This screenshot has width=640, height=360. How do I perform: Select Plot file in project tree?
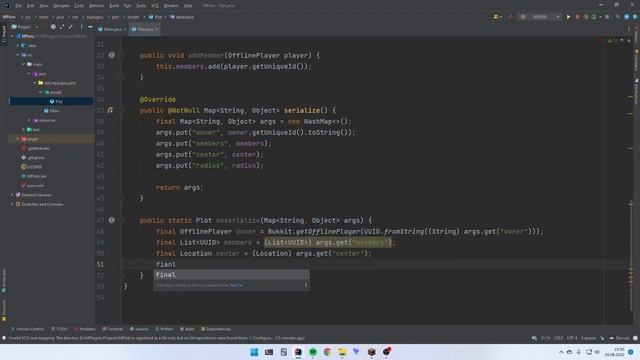coord(56,101)
